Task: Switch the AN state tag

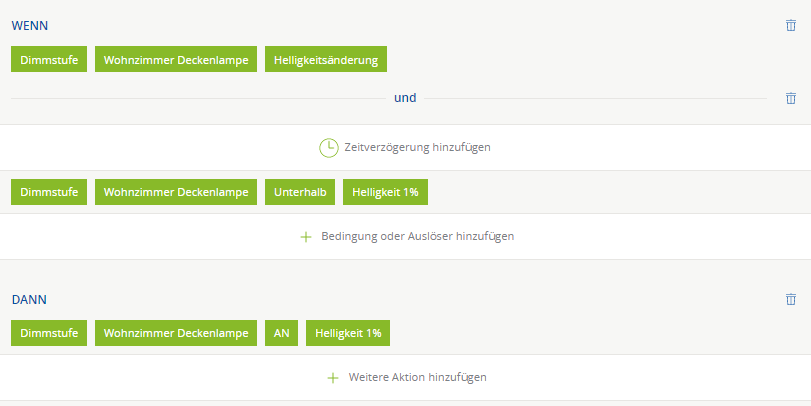Action: click(281, 333)
